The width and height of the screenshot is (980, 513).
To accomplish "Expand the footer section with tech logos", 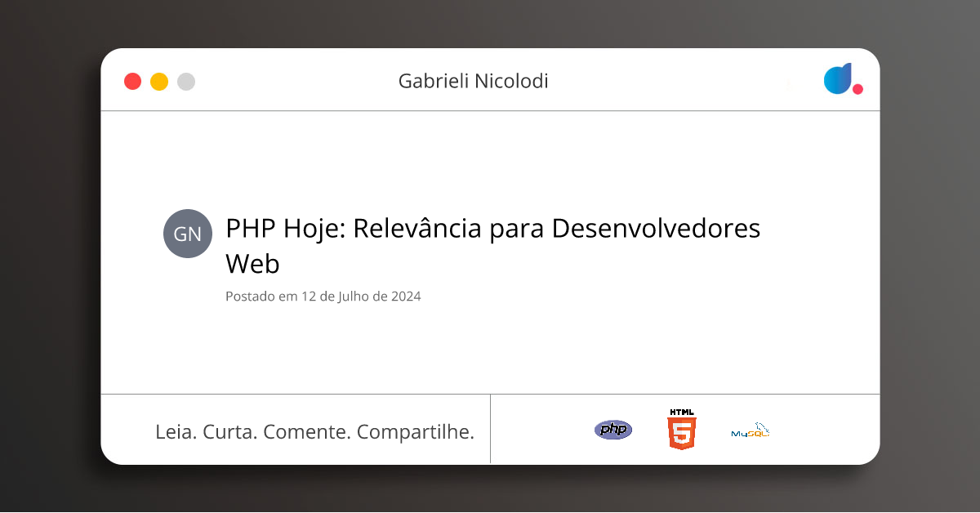I will pyautogui.click(x=684, y=429).
